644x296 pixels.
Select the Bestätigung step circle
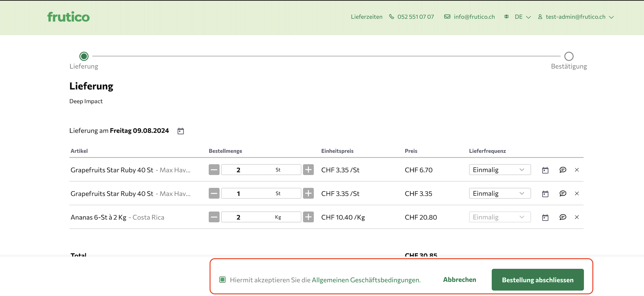coord(569,56)
